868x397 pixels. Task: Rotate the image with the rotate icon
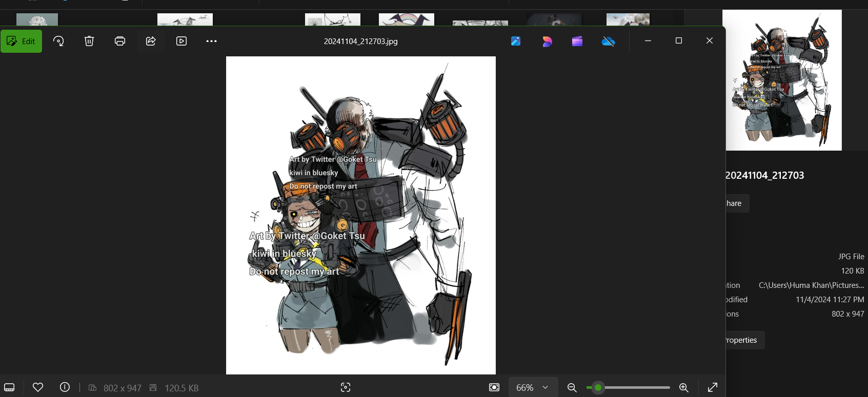click(x=58, y=41)
